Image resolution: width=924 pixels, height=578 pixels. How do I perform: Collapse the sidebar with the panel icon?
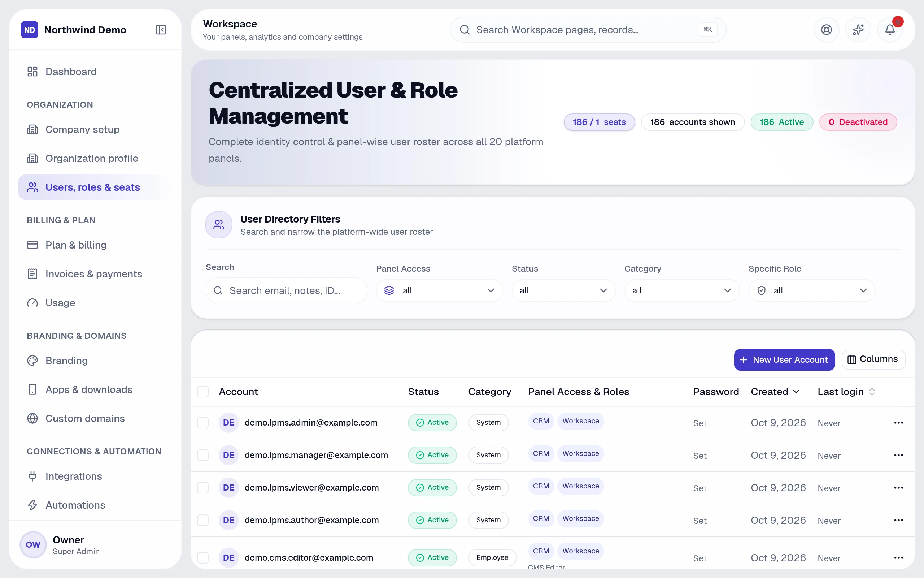click(x=161, y=29)
